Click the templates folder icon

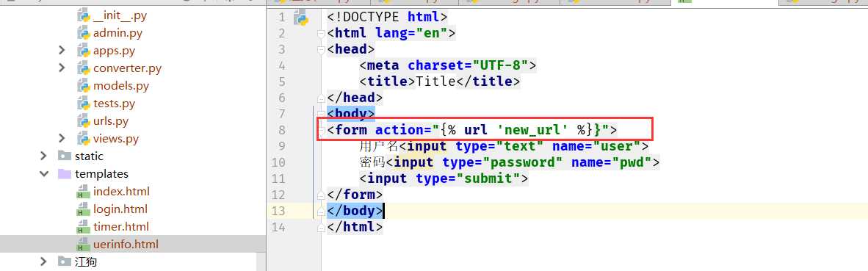click(65, 173)
